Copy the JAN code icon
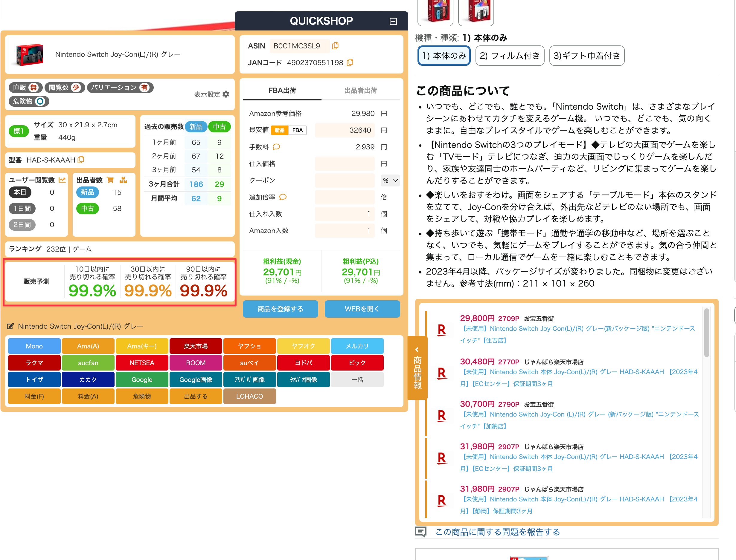736x560 pixels. pos(350,62)
